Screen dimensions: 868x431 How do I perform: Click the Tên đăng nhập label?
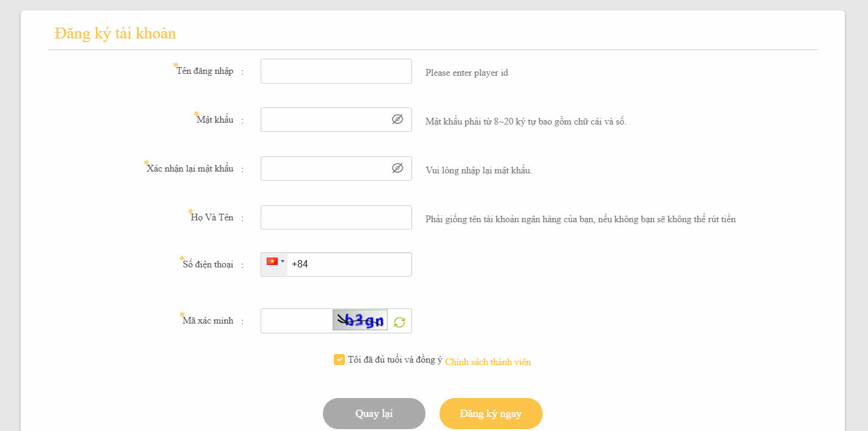click(x=205, y=71)
